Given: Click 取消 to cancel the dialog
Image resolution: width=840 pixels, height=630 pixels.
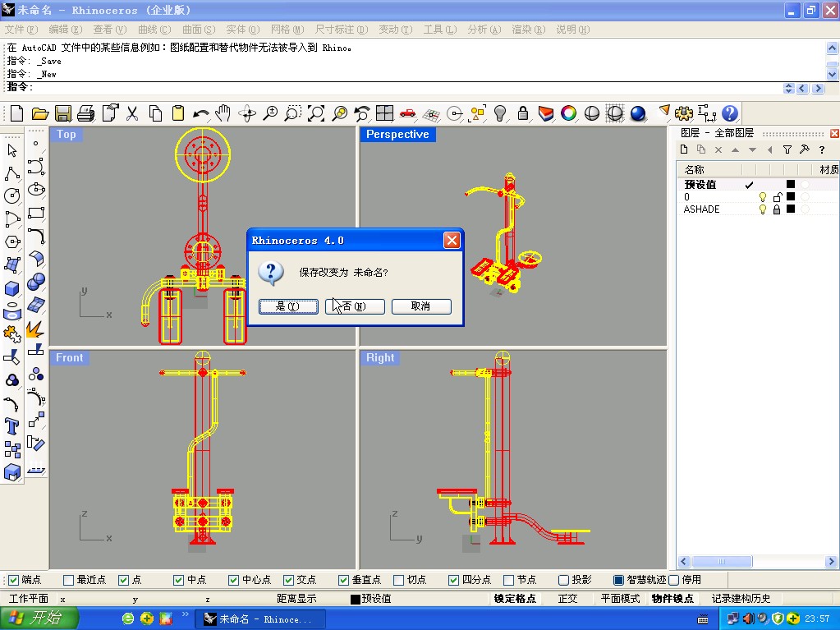Looking at the screenshot, I should [420, 306].
